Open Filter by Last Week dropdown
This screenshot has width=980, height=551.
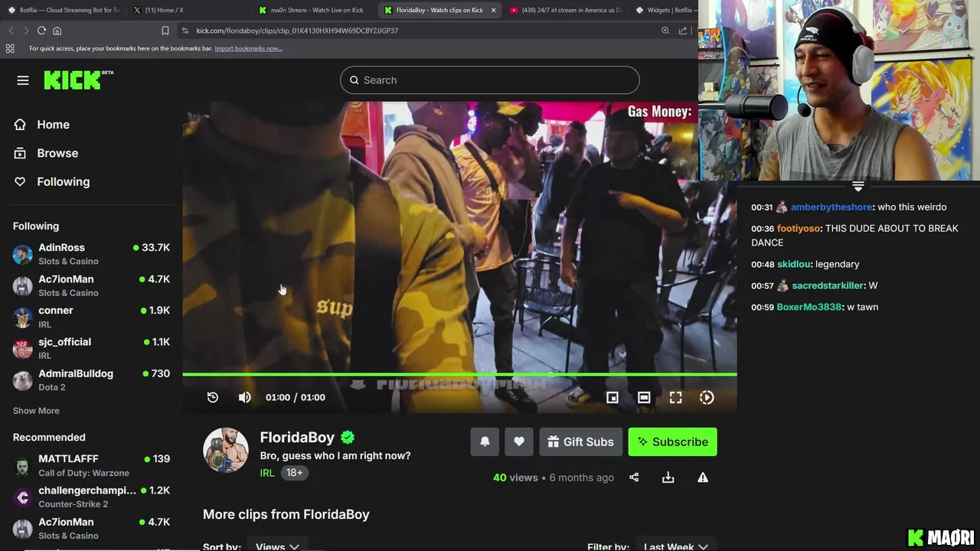675,546
